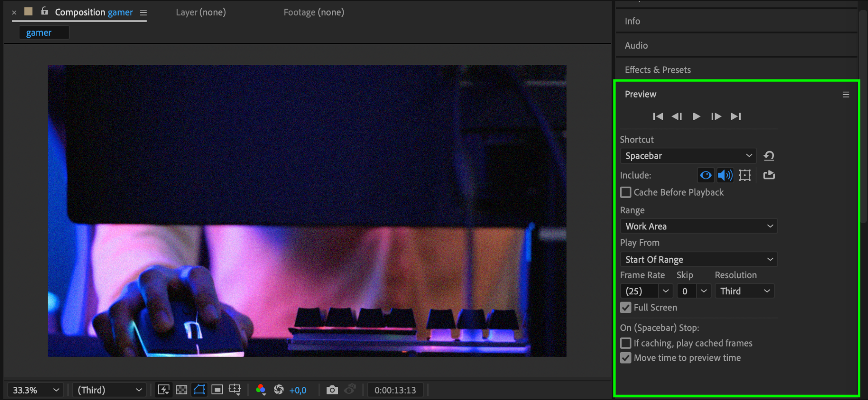
Task: Toggle the transparency grid icon
Action: pos(181,390)
